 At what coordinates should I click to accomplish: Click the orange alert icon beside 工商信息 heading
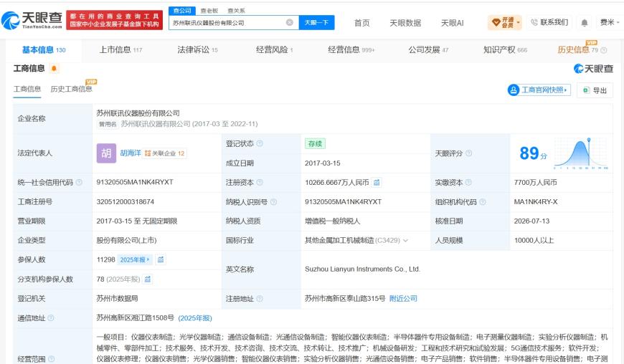54,68
